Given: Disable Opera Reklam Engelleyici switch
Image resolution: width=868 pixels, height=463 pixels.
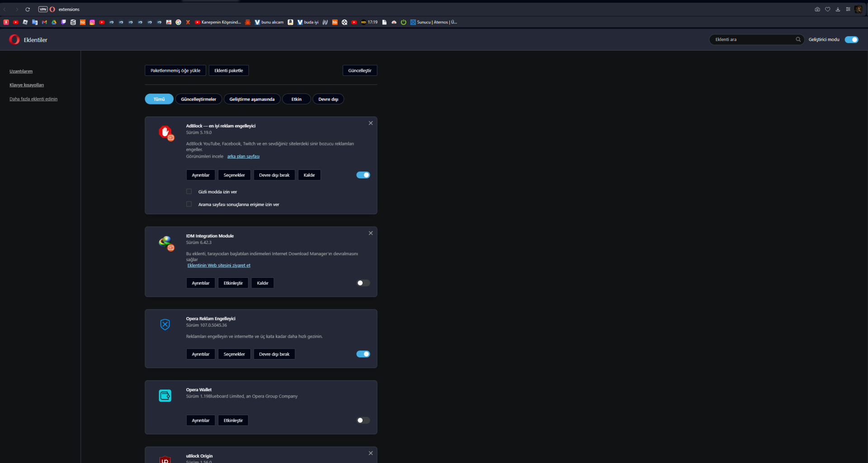Looking at the screenshot, I should pos(363,354).
